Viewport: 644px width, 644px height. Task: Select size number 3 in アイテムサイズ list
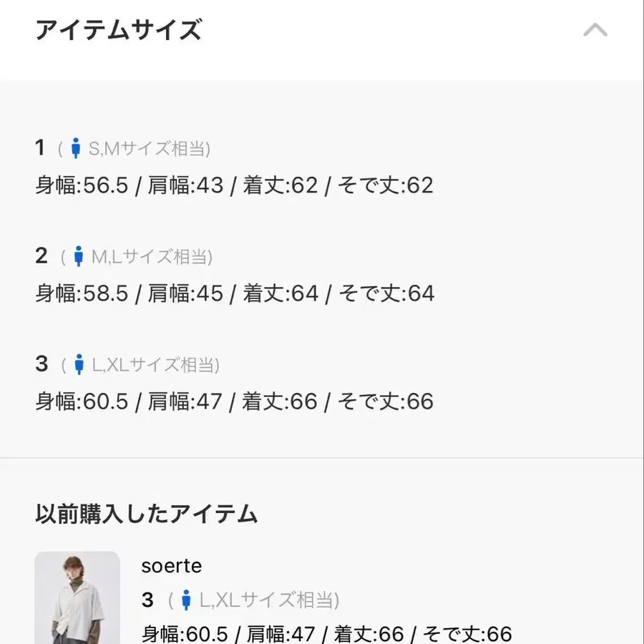pos(42,364)
